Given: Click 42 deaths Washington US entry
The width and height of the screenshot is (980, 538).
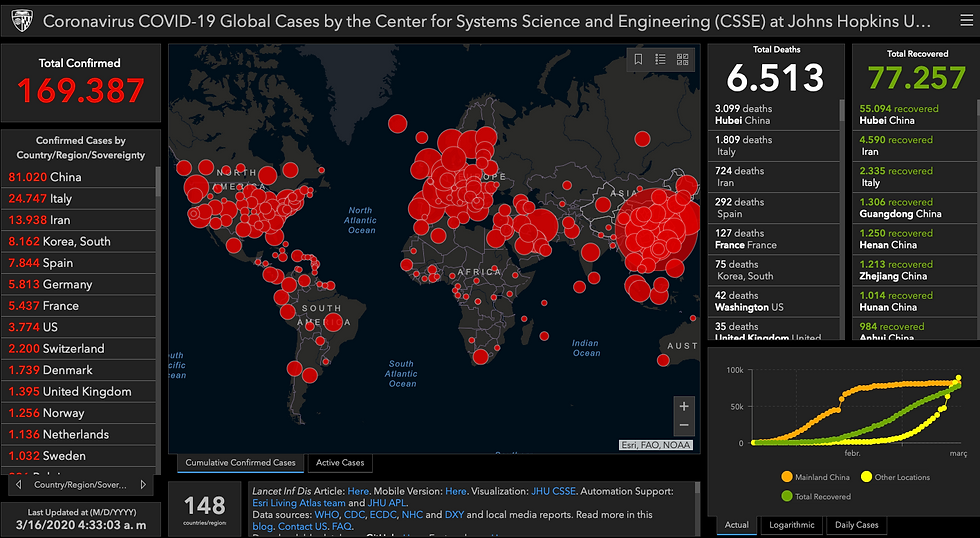Looking at the screenshot, I should 773,301.
